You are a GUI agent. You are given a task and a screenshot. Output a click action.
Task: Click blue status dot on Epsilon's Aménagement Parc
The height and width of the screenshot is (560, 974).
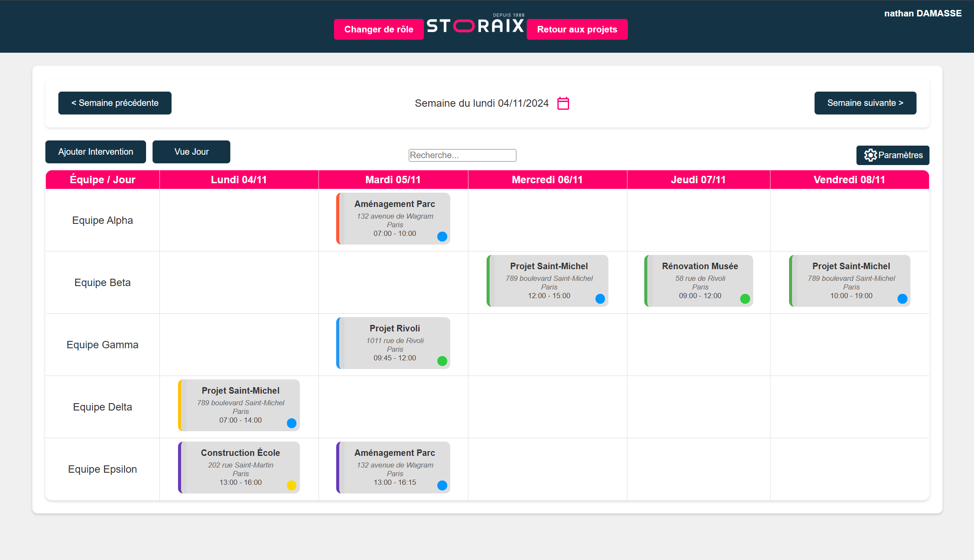tap(442, 485)
